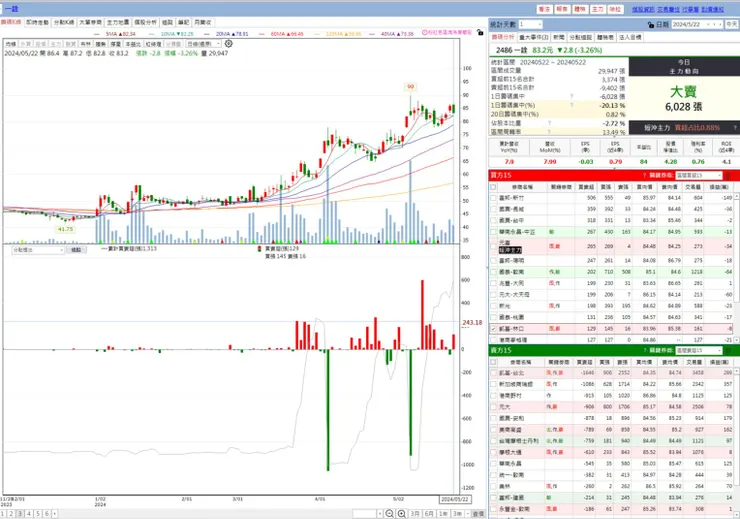Click the 243.18 value marker on lower chart
This screenshot has width=740, height=519.
[472, 323]
